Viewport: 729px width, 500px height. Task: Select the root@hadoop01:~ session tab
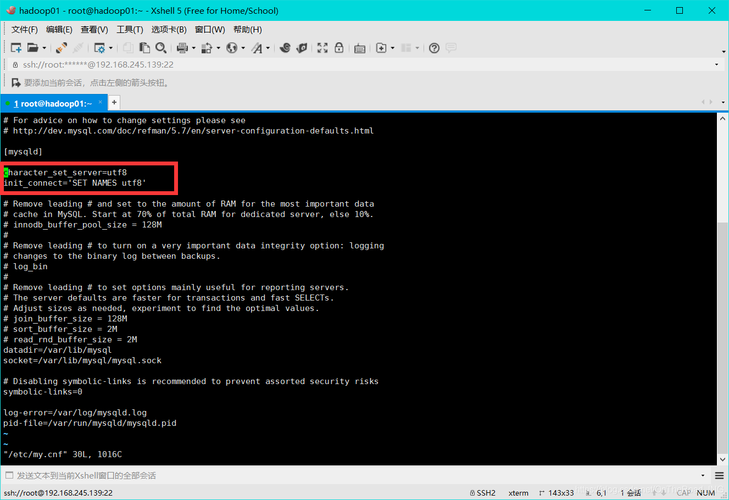52,103
